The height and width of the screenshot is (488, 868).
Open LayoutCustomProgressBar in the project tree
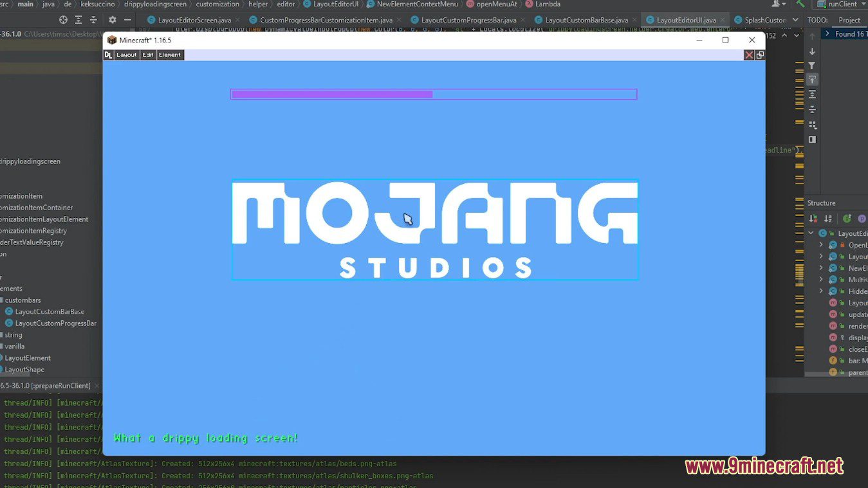[56, 323]
